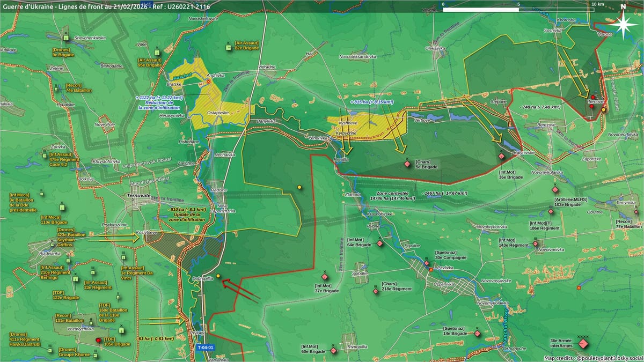Select the 60e Brigade Inf.Mot marker
Viewport: 644px width, 362px height.
pos(333,350)
